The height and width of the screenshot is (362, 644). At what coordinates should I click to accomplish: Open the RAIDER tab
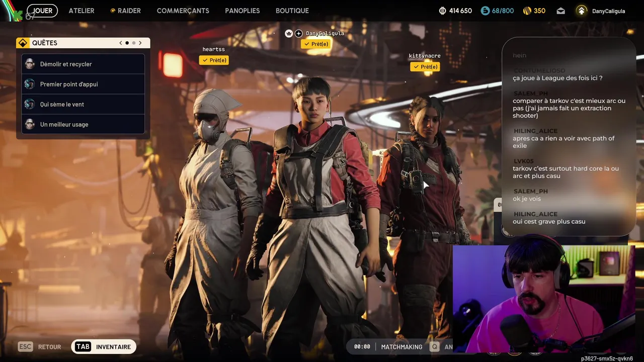[125, 11]
